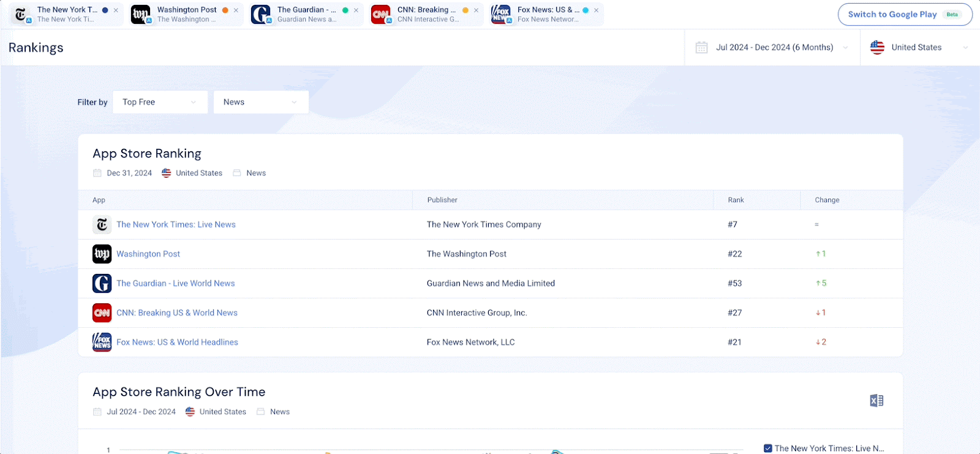980x454 pixels.
Task: Click the CNN app icon in the top chip
Action: (381, 15)
